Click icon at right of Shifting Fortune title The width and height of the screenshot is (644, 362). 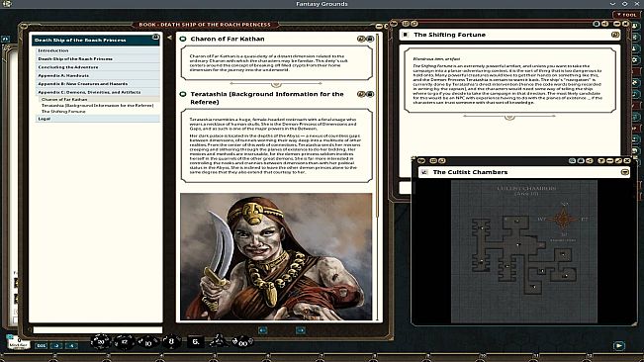[x=615, y=35]
